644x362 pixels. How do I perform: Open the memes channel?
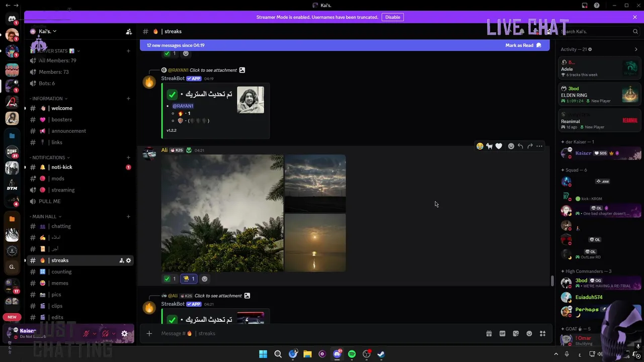(80, 283)
